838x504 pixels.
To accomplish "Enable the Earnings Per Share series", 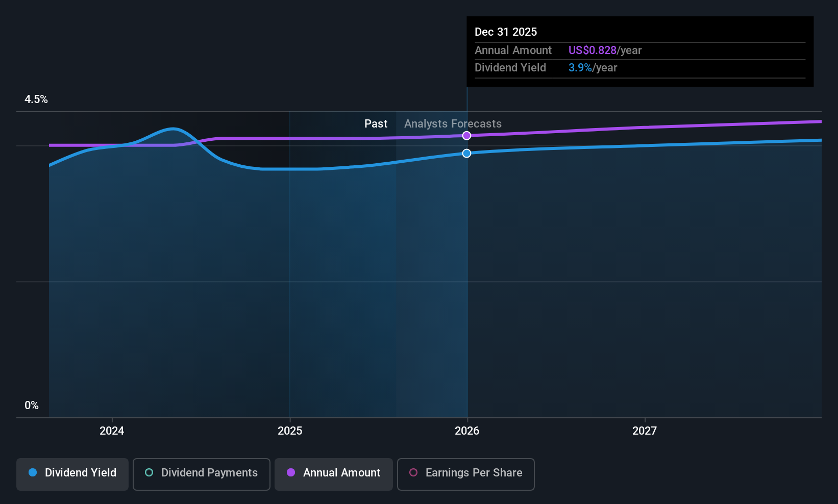I will 466,474.
